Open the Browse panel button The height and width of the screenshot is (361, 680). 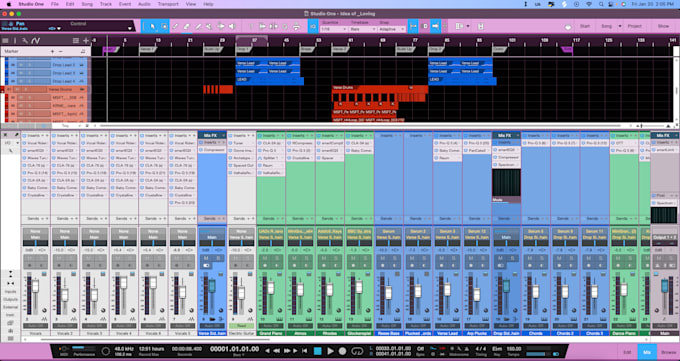pos(668,352)
